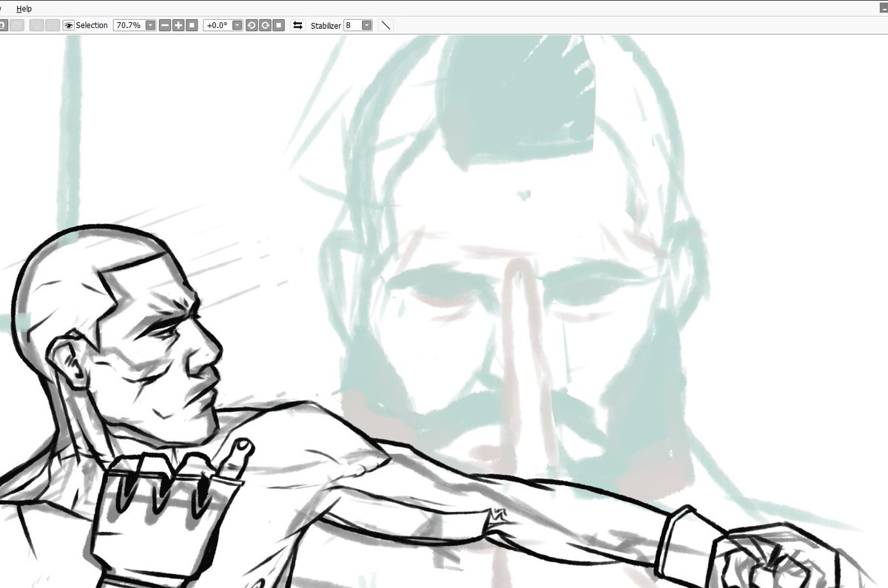Rotate the canvas clockwise
Screen dimensions: 888x588
tap(263, 24)
